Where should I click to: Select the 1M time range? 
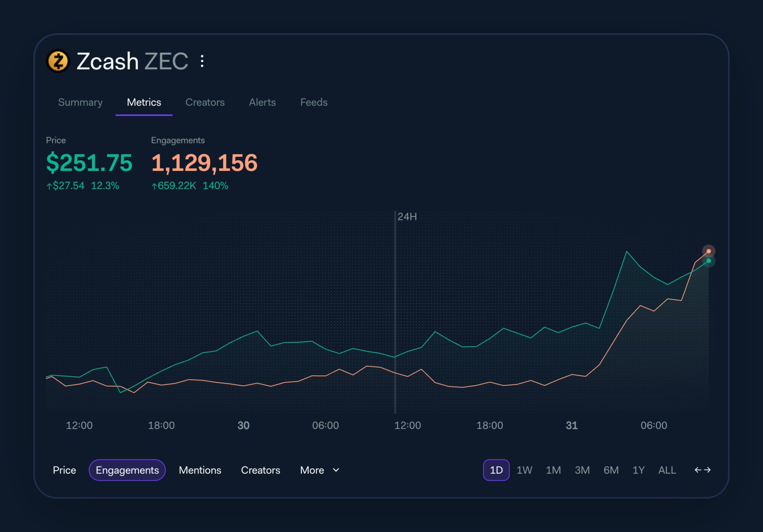[553, 470]
